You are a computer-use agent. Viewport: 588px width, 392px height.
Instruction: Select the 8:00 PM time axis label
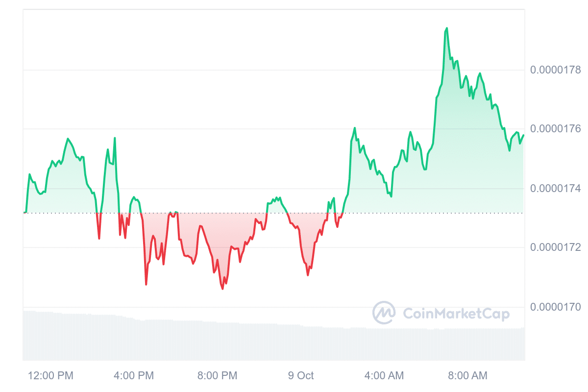[x=217, y=376]
